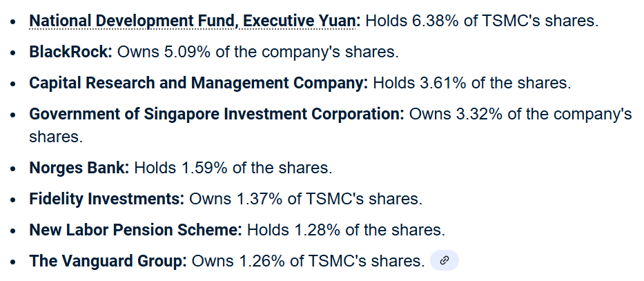Click the wrapped word "shares." on its own line

click(56, 137)
